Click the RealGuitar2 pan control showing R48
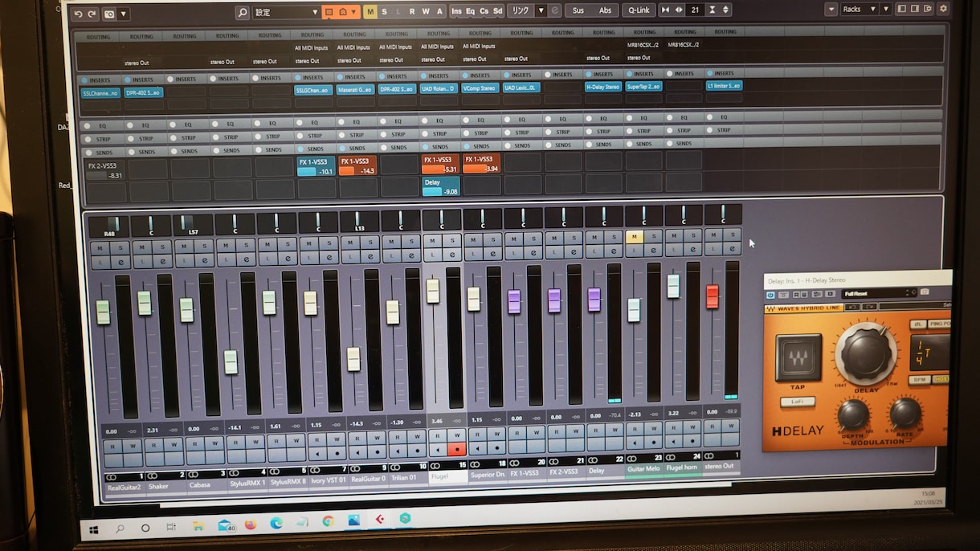This screenshot has height=551, width=980. [x=108, y=227]
